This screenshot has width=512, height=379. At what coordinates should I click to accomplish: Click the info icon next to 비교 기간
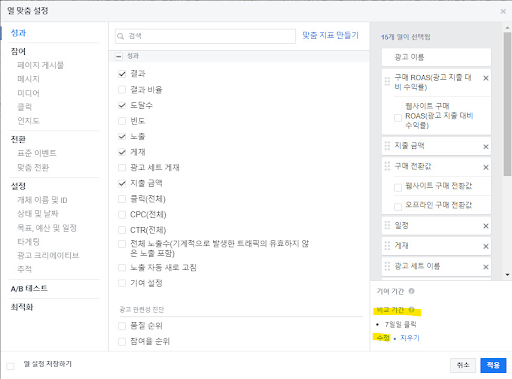(411, 310)
